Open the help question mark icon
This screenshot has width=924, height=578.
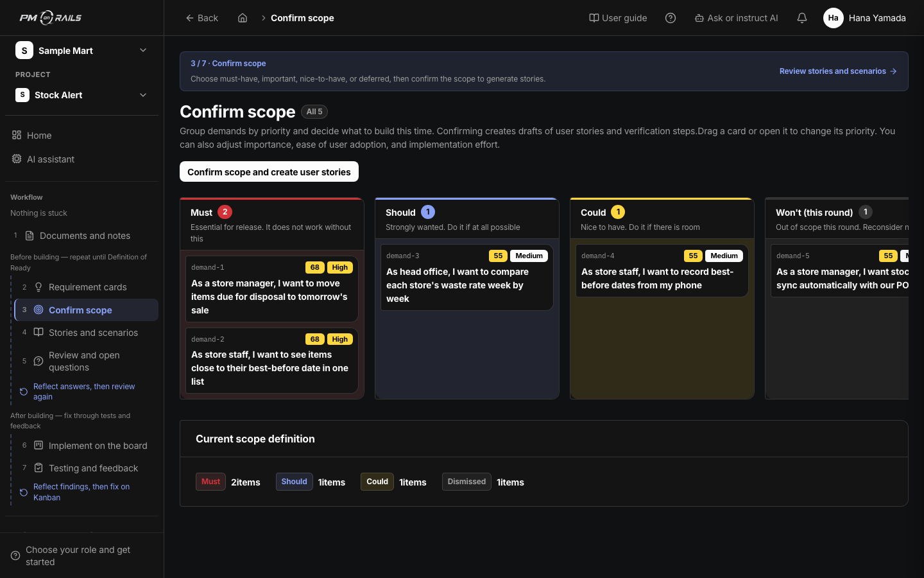[671, 18]
